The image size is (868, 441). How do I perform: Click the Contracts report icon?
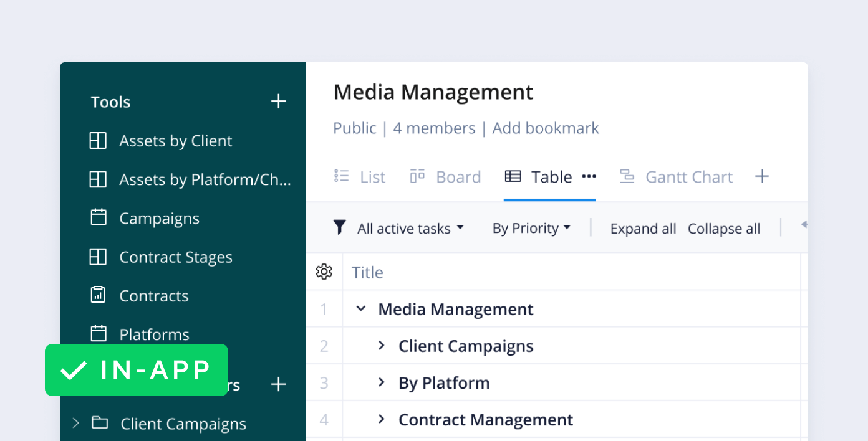tap(98, 295)
